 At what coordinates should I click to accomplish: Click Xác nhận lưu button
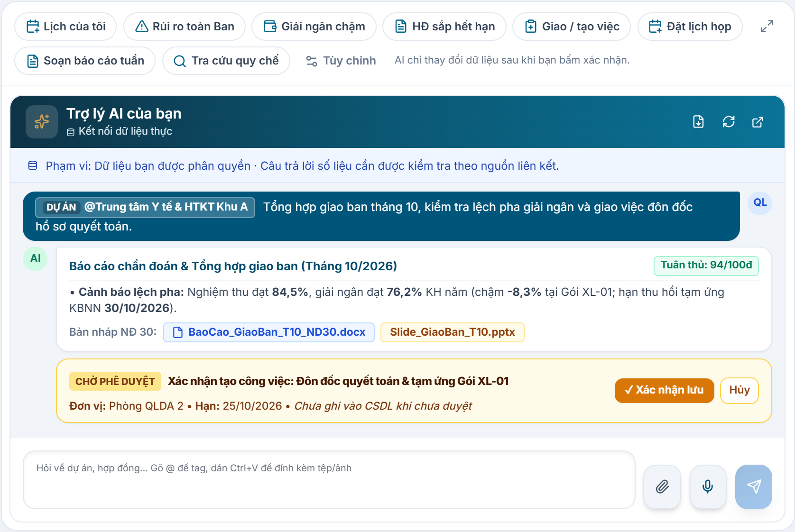[x=665, y=391]
